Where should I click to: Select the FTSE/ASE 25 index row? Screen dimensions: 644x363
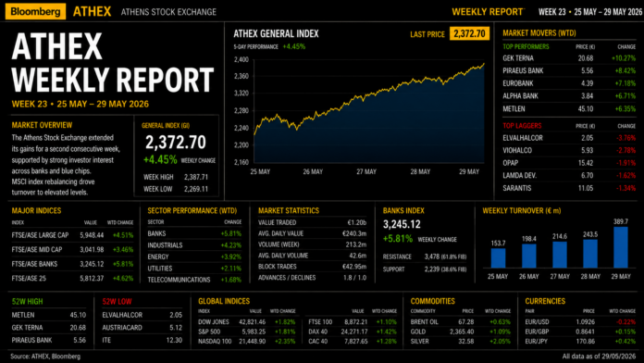73,279
